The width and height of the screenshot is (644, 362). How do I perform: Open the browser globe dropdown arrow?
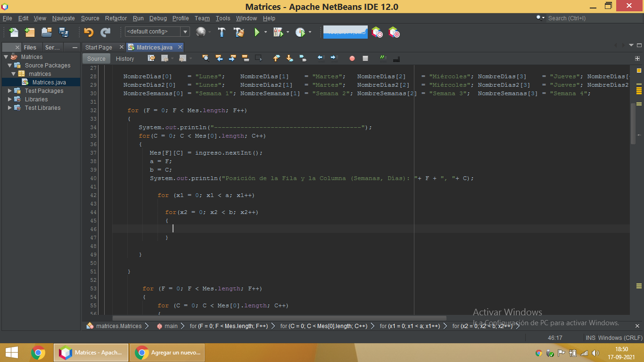[x=209, y=32]
